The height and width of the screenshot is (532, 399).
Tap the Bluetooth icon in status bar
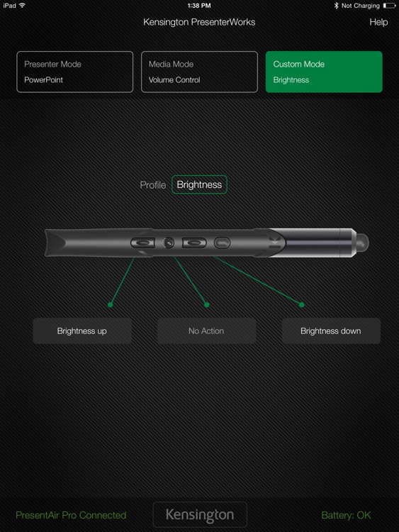(x=336, y=6)
